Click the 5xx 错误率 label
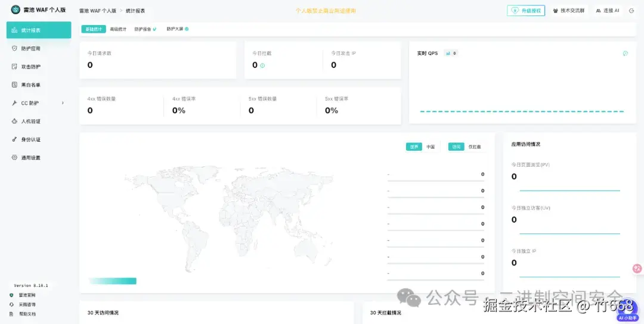The image size is (644, 324). tap(336, 99)
